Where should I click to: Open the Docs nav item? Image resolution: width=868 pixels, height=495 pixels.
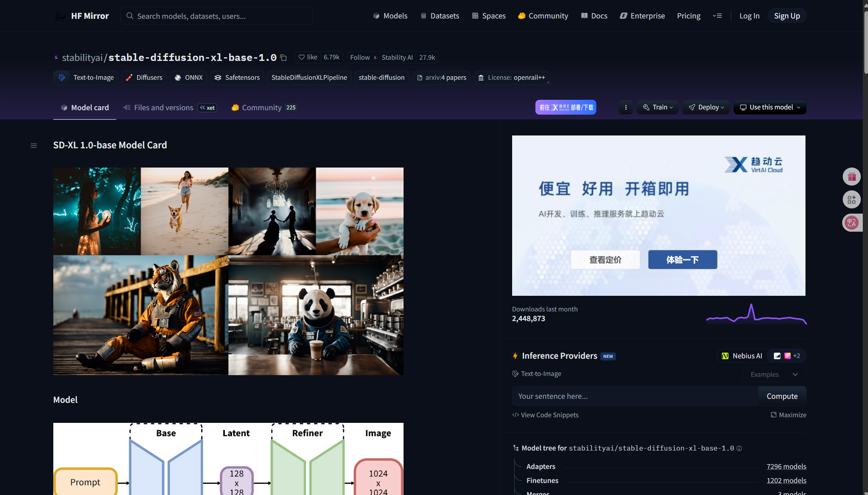[594, 16]
